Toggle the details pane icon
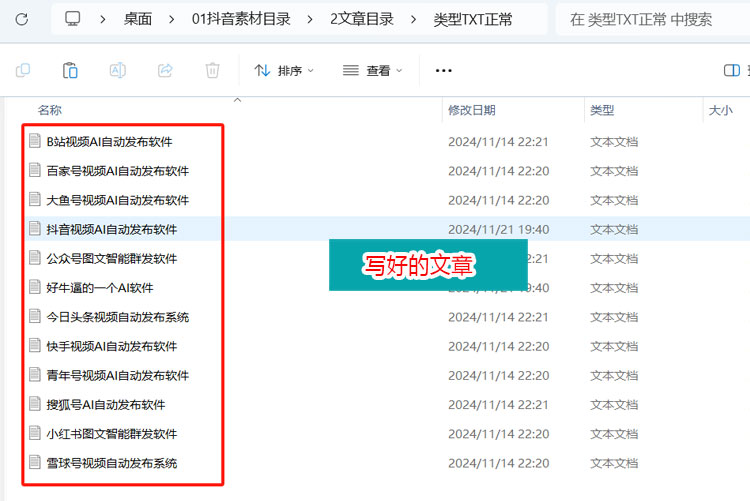This screenshot has height=501, width=750. pyautogui.click(x=732, y=70)
